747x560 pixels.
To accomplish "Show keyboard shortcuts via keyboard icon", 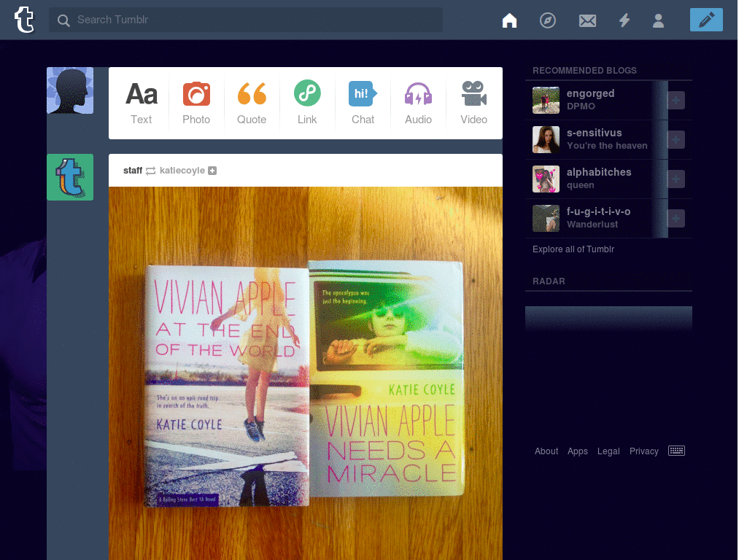I will click(676, 451).
